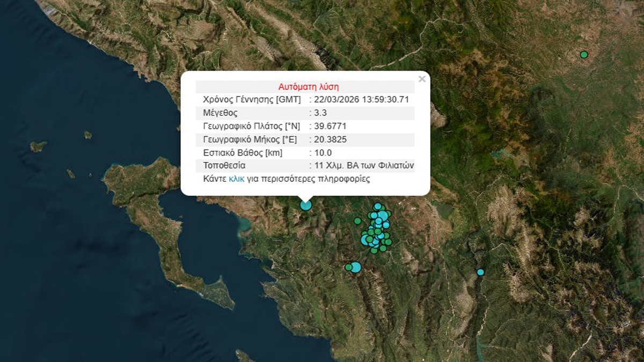Select the topmost cyan marker in the cluster
The height and width of the screenshot is (362, 644).
(x=378, y=206)
